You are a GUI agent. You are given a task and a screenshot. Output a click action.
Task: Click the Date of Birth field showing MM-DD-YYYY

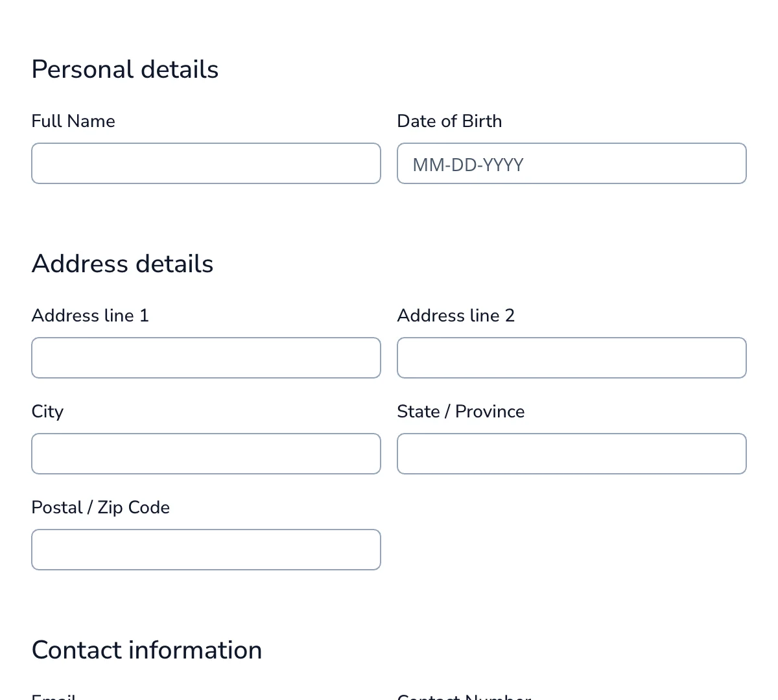[571, 163]
